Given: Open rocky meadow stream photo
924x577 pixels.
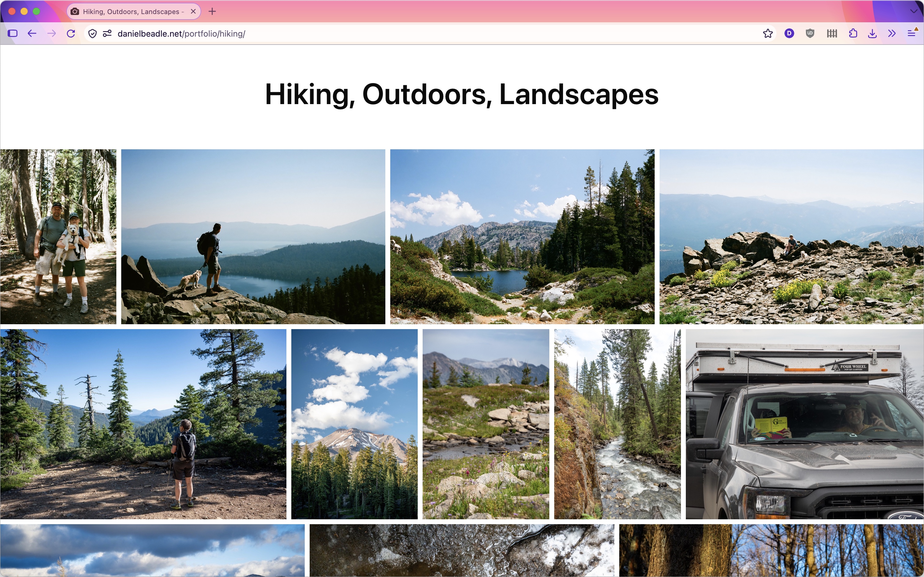Looking at the screenshot, I should (486, 424).
